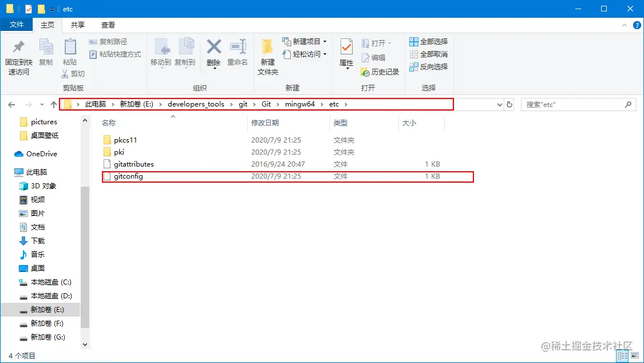Click Edit in the Open group

click(373, 57)
